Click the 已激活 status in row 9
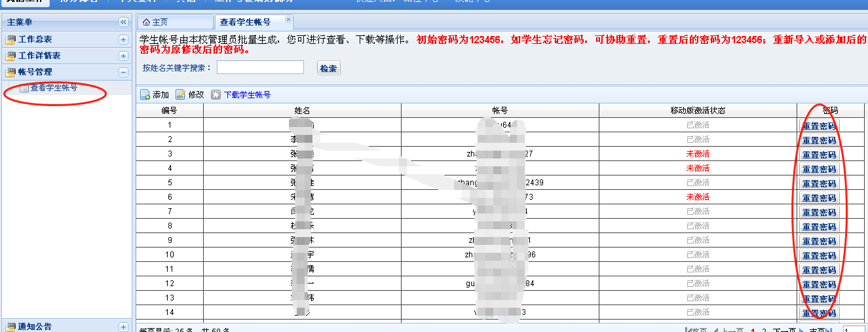This screenshot has width=868, height=332. tap(698, 240)
